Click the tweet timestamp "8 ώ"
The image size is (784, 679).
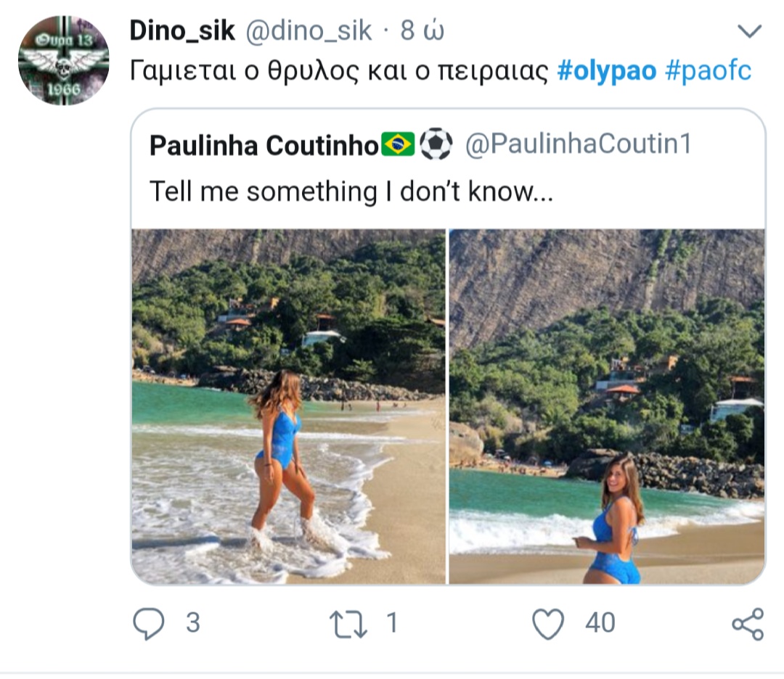[x=422, y=30]
